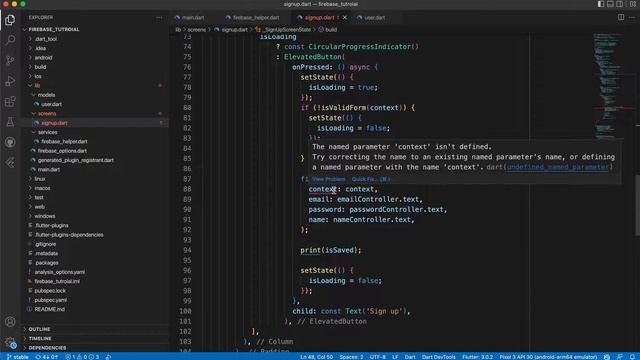640x360 pixels.
Task: Open user.dart in the explorer
Action: (x=51, y=104)
